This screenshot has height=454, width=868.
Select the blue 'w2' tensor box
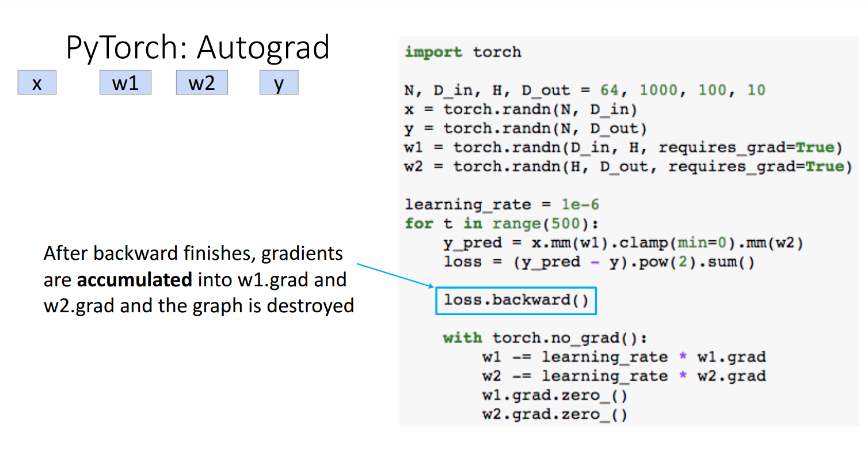tap(202, 82)
